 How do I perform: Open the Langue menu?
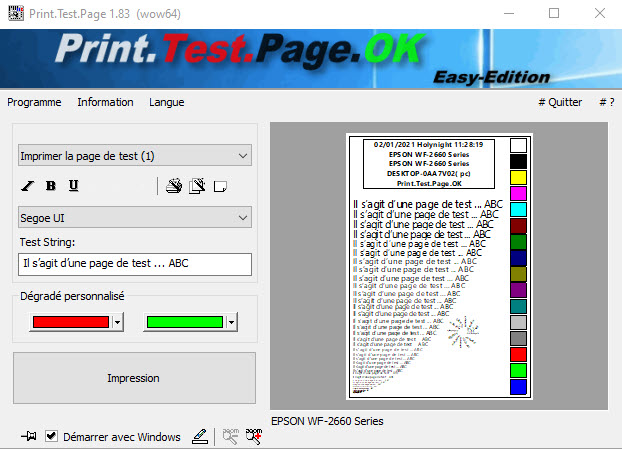click(166, 102)
